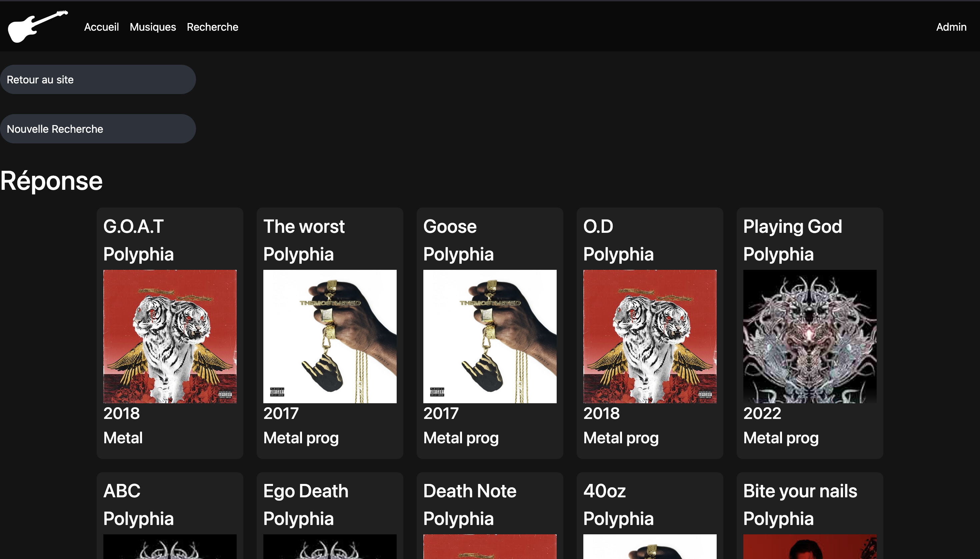The height and width of the screenshot is (559, 980).
Task: Click the Retour au site button
Action: click(x=98, y=79)
